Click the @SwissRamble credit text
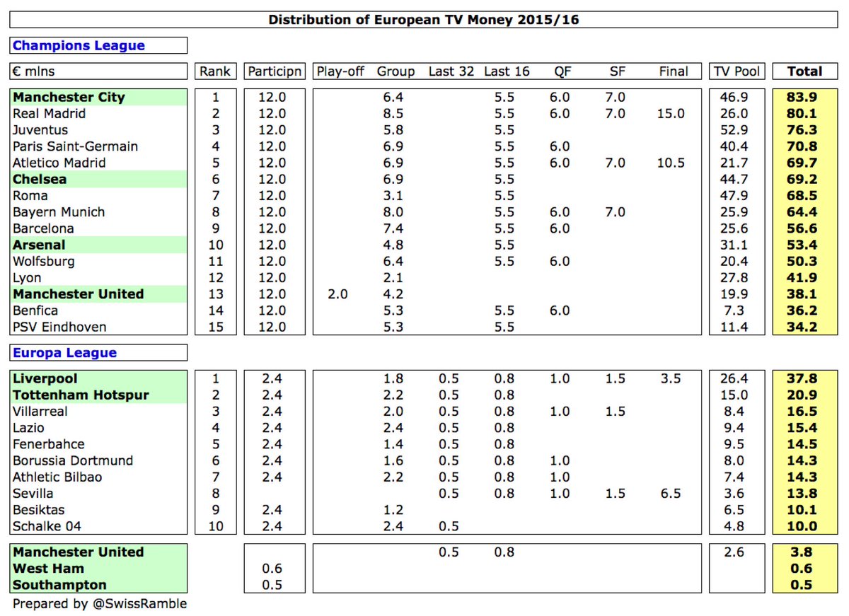The height and width of the screenshot is (616, 849). [100, 603]
